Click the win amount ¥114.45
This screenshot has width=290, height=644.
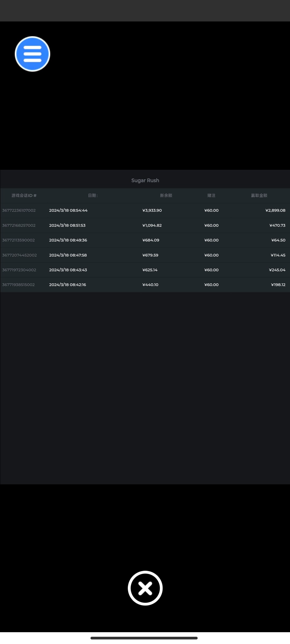tap(278, 255)
